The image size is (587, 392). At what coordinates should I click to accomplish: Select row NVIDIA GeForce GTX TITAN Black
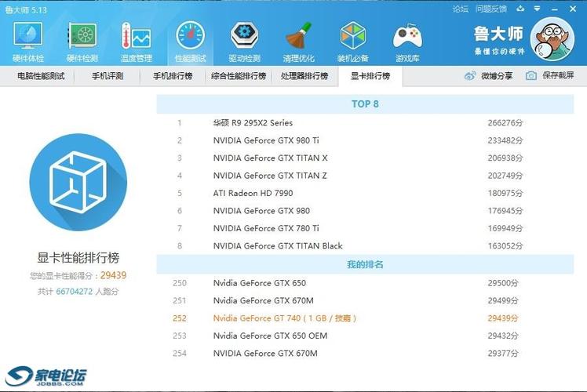pos(365,245)
